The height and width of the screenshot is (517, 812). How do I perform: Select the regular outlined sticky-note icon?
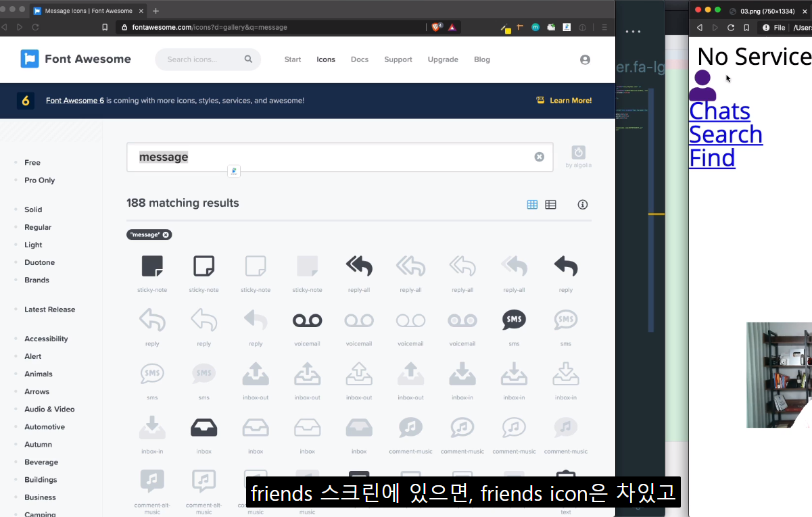tap(204, 266)
